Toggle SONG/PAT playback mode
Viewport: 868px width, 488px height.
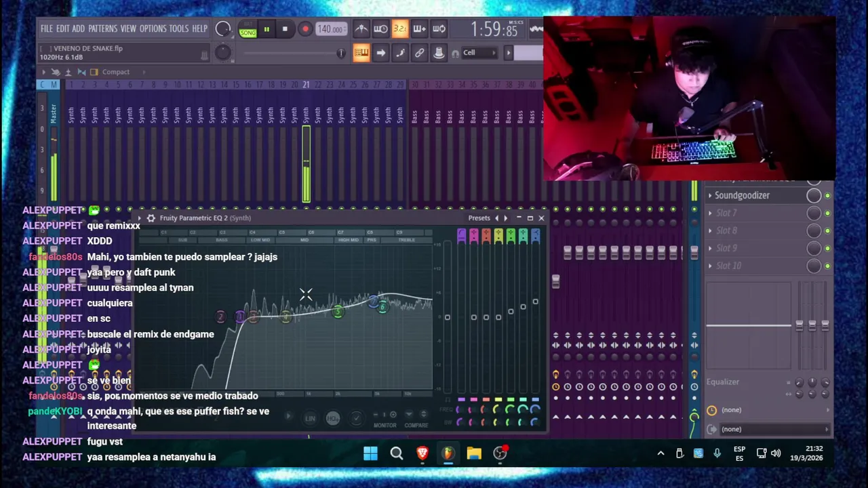point(248,30)
